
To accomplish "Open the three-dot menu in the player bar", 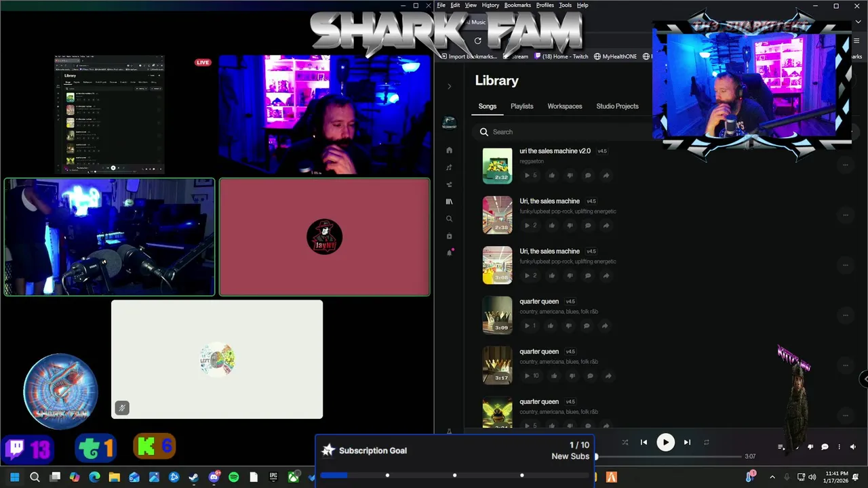I will (839, 447).
